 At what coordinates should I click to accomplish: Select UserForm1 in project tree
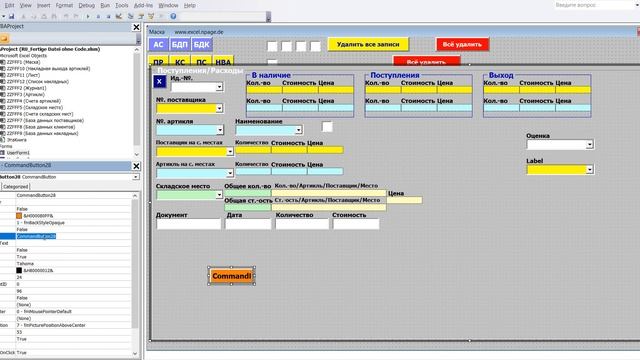(x=18, y=153)
